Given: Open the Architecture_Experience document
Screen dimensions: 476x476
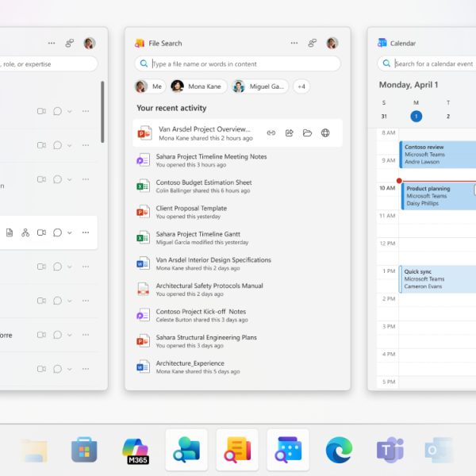Looking at the screenshot, I should coord(237,367).
